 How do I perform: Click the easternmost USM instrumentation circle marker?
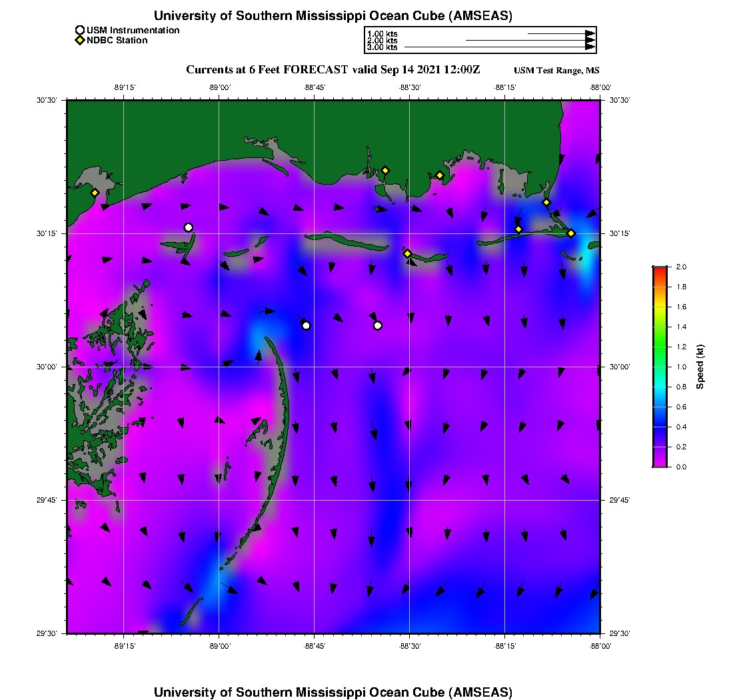pyautogui.click(x=378, y=325)
